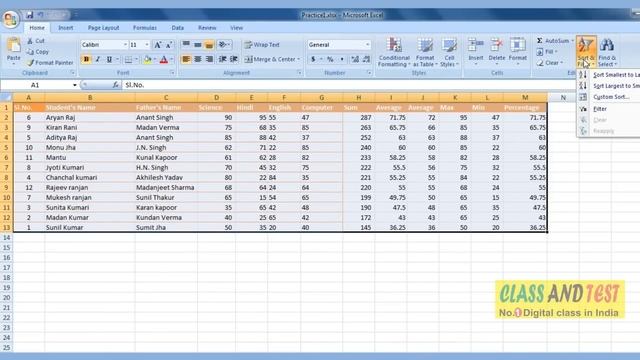Switch to the Data tab
The image size is (640, 360).
coord(178,28)
